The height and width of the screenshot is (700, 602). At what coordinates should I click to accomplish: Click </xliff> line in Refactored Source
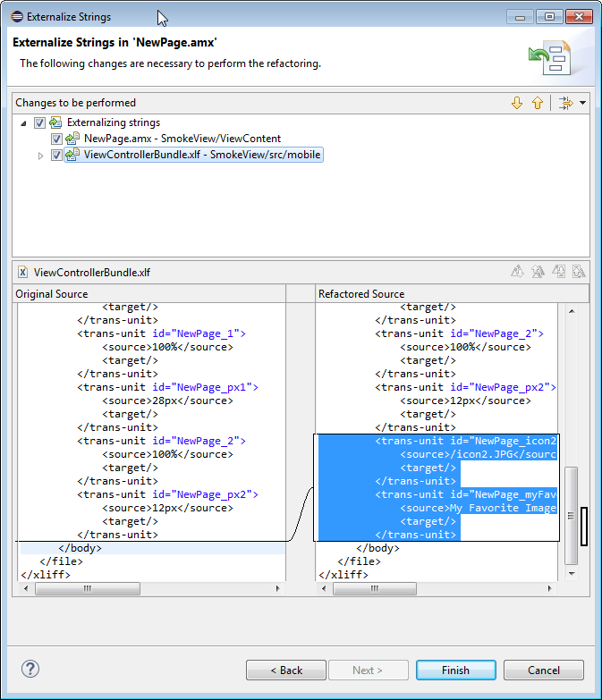click(343, 575)
